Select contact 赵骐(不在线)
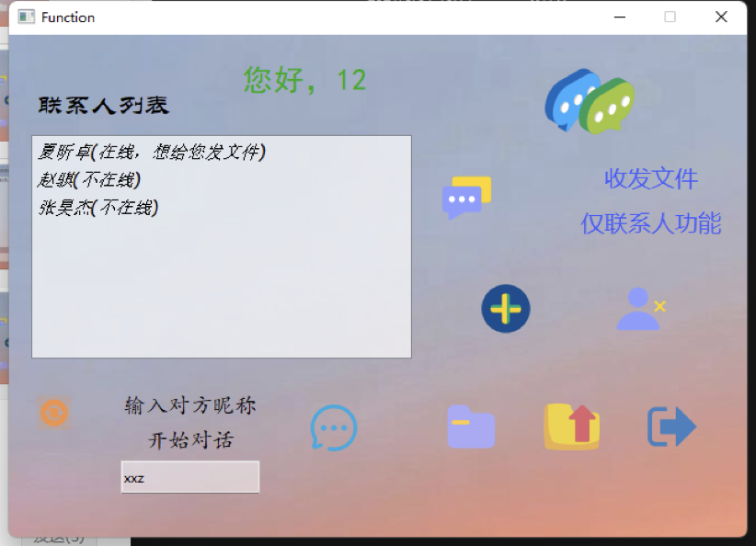The image size is (756, 546). pyautogui.click(x=89, y=180)
